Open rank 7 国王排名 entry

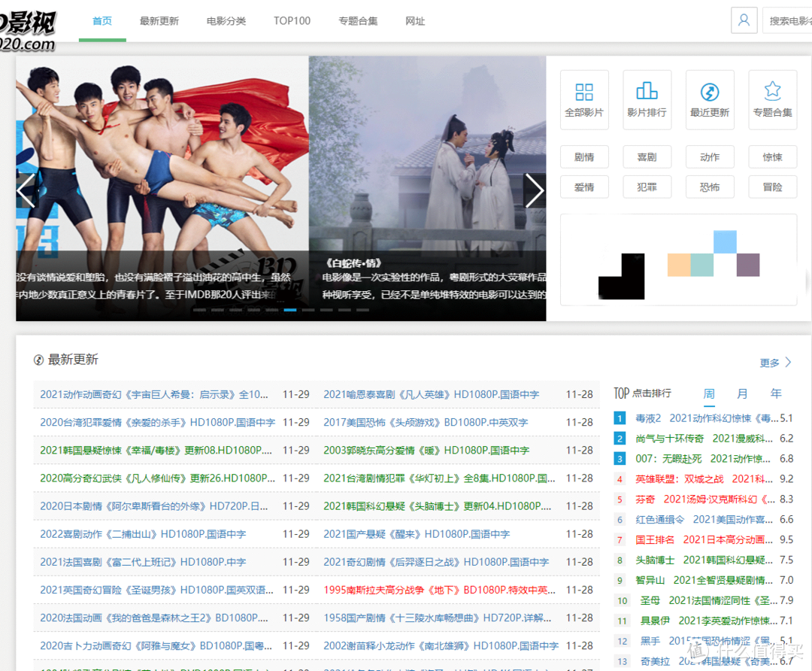point(704,540)
